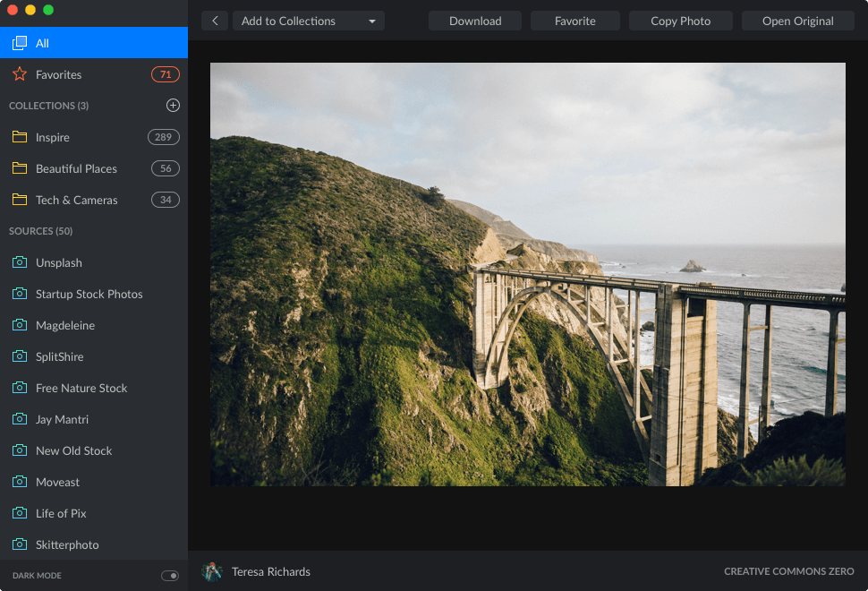Image resolution: width=868 pixels, height=591 pixels.
Task: Click the Tech & Cameras folder icon
Action: 20,200
